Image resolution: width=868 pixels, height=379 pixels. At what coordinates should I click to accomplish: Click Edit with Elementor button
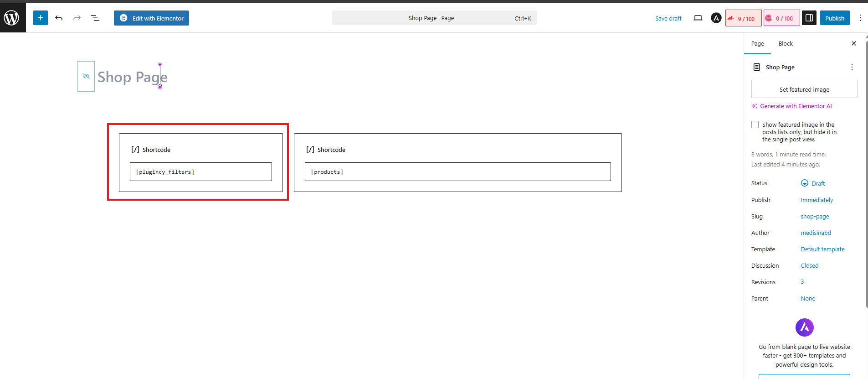151,18
